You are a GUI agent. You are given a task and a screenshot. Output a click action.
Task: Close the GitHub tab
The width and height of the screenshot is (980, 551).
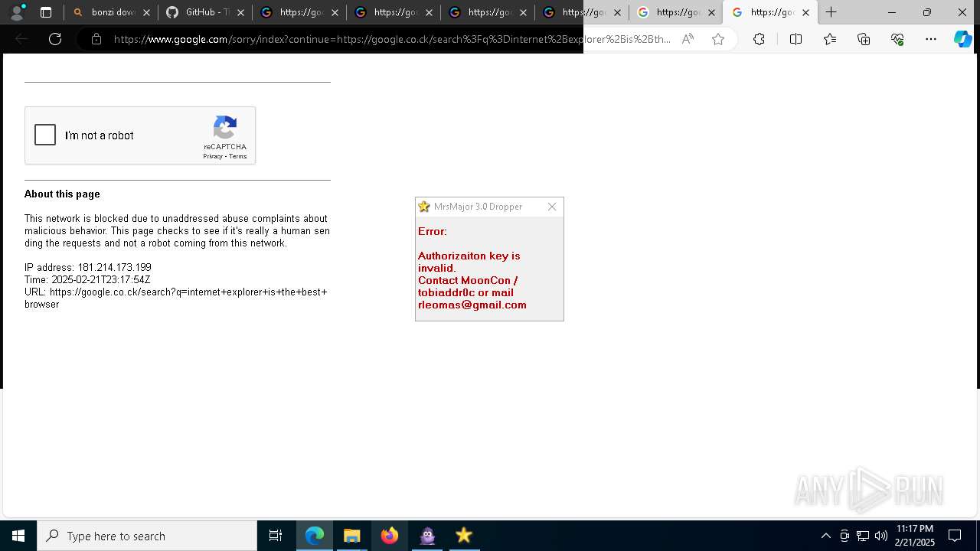240,12
